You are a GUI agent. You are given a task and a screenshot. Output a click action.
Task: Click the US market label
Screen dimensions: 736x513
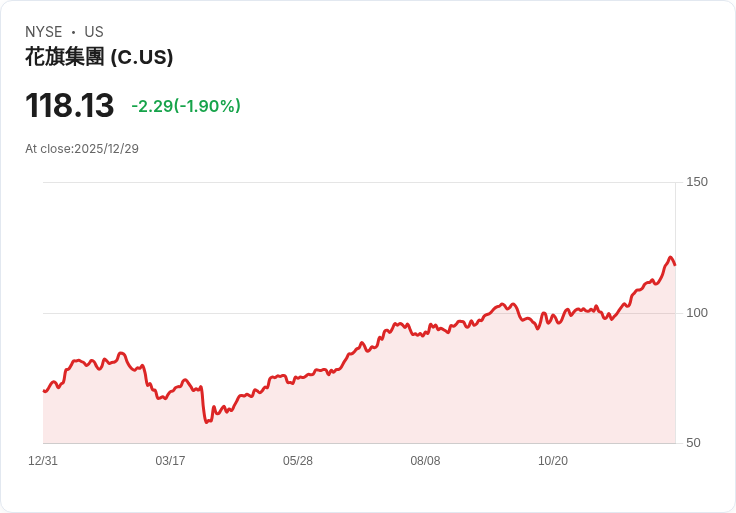click(x=94, y=32)
